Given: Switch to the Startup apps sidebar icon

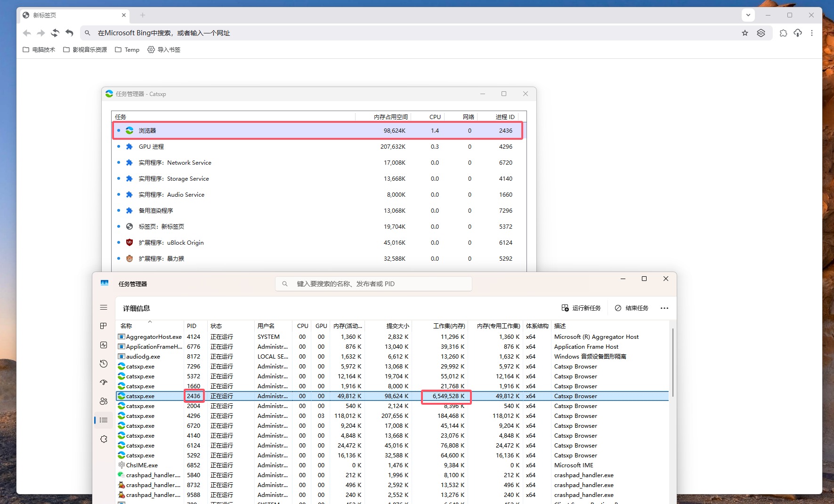Looking at the screenshot, I should click(x=104, y=383).
